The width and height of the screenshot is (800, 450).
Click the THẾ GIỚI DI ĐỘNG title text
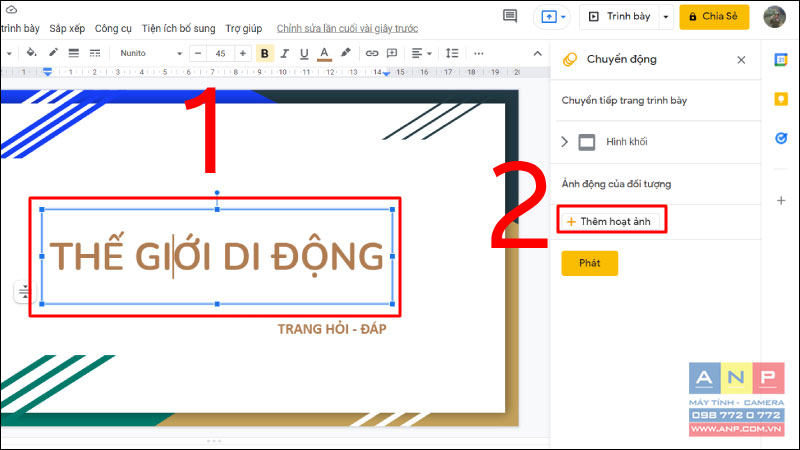[x=216, y=256]
